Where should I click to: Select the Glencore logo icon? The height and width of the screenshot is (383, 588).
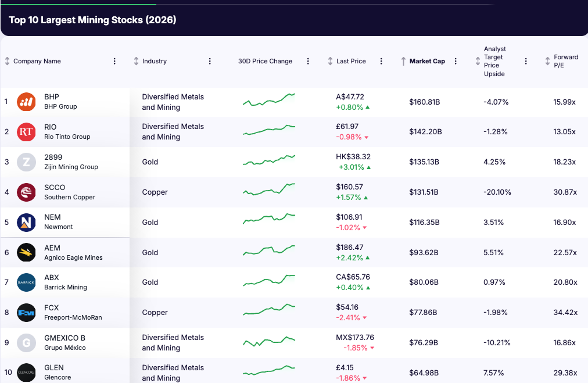tap(26, 373)
